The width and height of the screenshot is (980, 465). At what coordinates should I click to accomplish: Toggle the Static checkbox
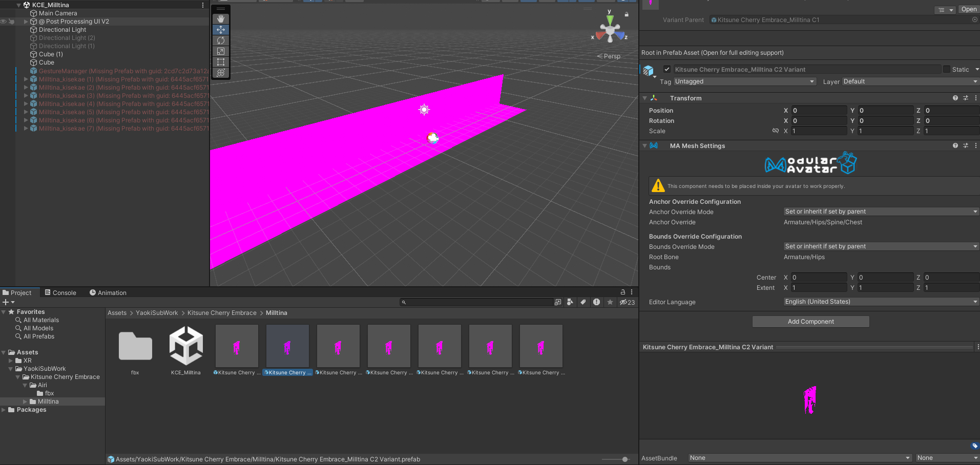pos(947,69)
